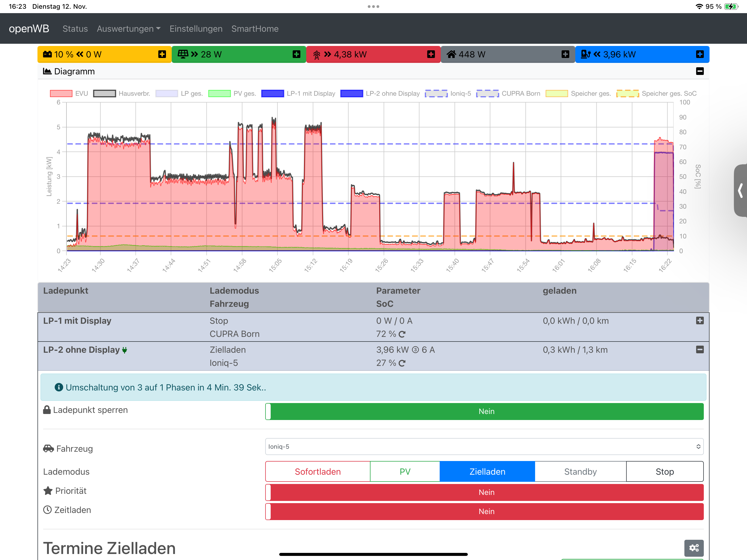Refresh the CUPRA Born SoC value

point(402,334)
